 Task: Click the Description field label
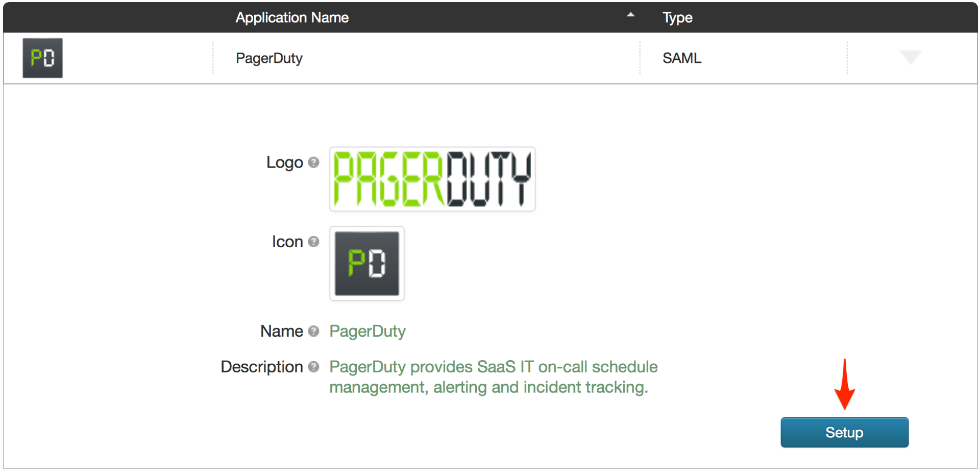coord(262,367)
